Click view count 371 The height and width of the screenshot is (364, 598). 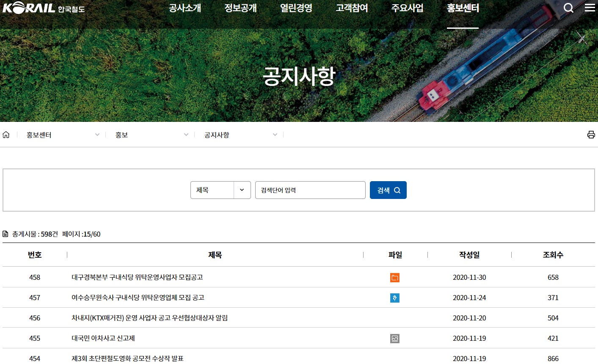point(553,298)
